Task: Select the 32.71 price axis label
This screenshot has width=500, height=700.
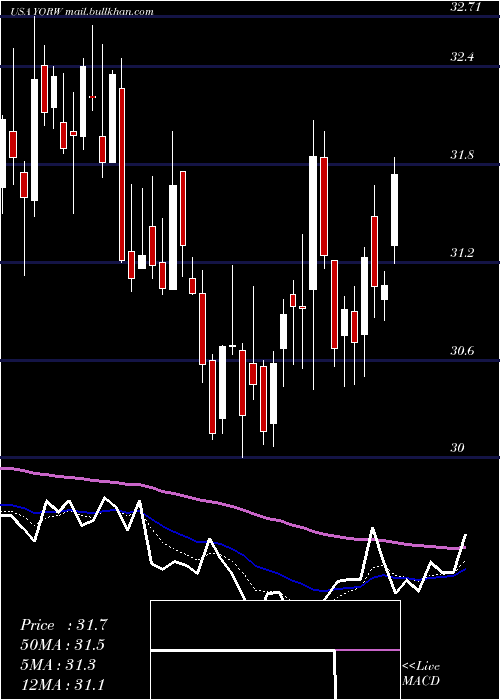Action: pos(466,7)
